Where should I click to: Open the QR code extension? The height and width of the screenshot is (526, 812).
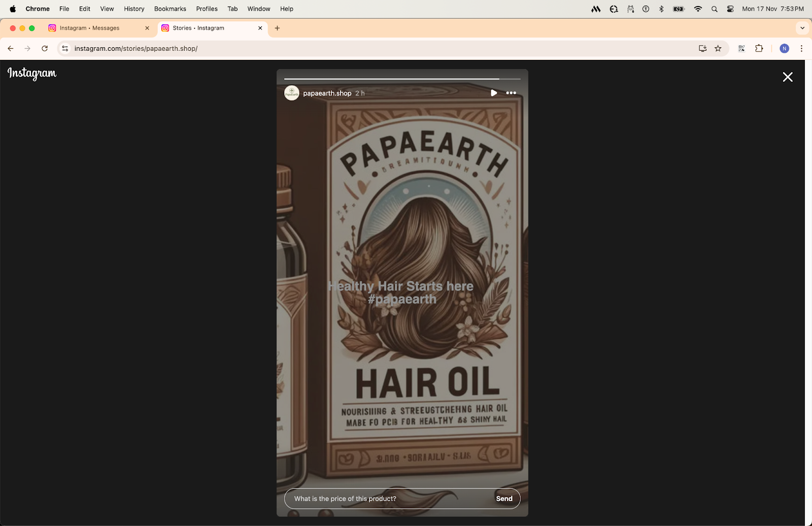point(742,48)
